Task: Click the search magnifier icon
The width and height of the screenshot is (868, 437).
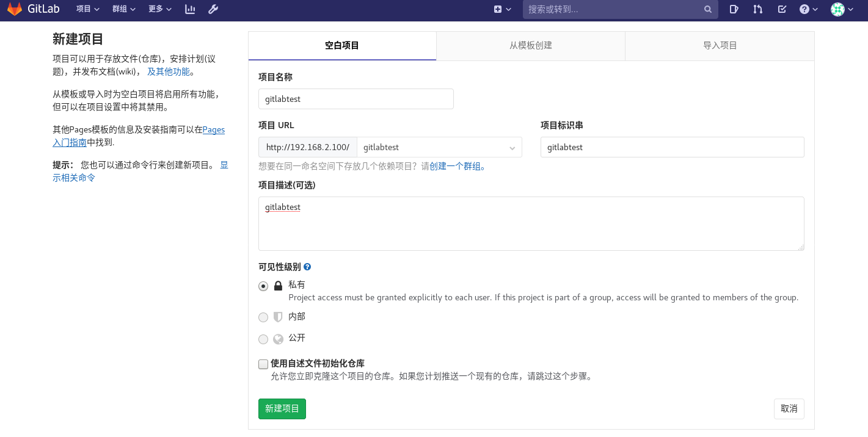Action: tap(707, 9)
